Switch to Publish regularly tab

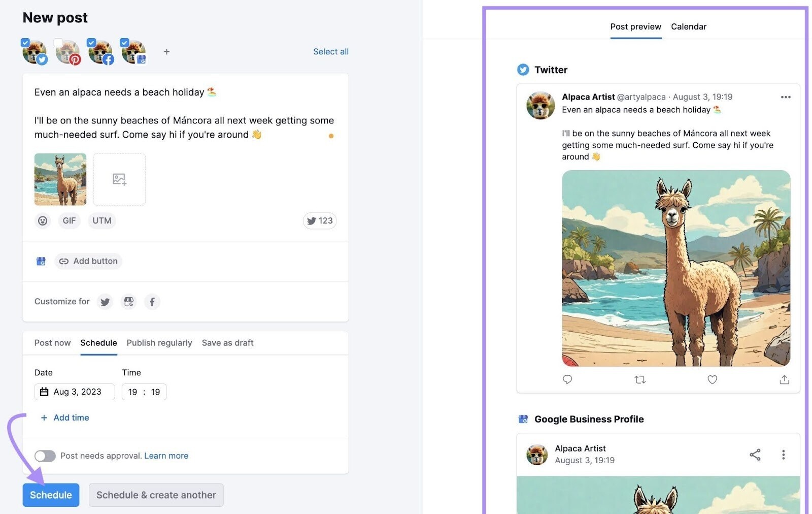[x=159, y=343]
